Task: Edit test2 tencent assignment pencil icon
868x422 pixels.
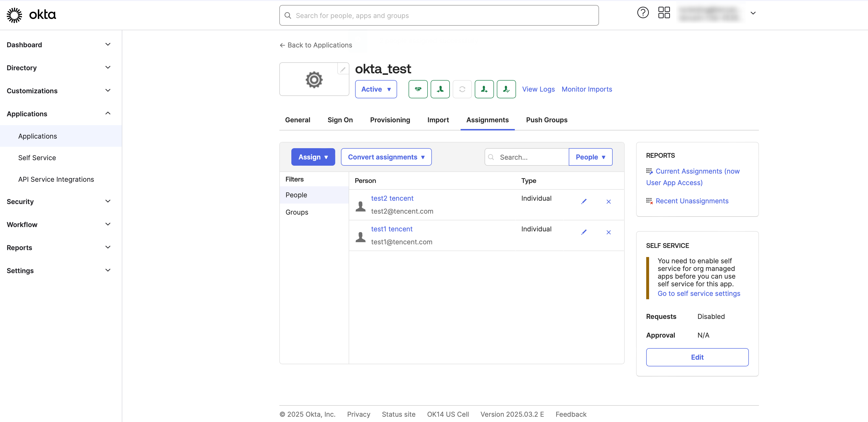Action: 584,202
